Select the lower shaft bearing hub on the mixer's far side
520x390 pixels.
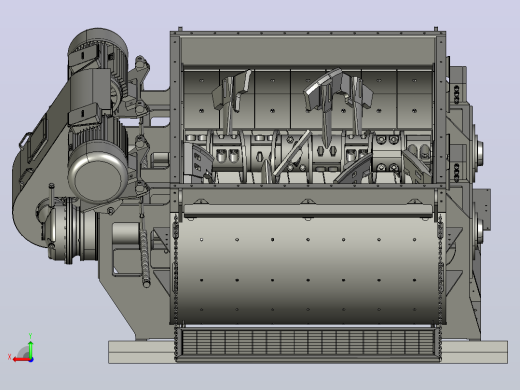point(479,230)
